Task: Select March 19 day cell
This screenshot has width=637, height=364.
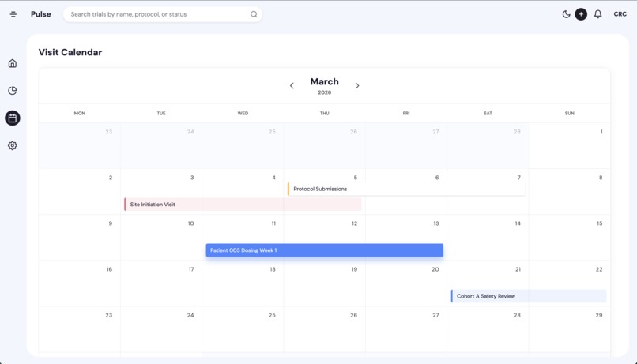Action: [x=325, y=283]
